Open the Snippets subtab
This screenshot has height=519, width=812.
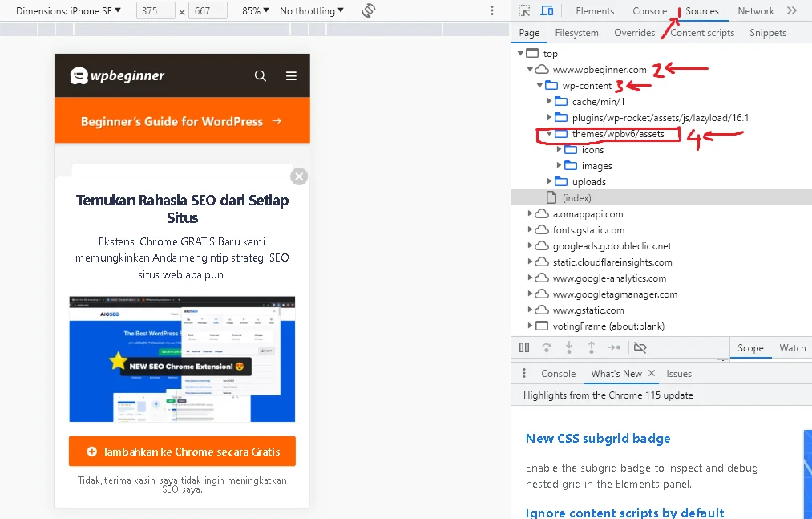767,33
